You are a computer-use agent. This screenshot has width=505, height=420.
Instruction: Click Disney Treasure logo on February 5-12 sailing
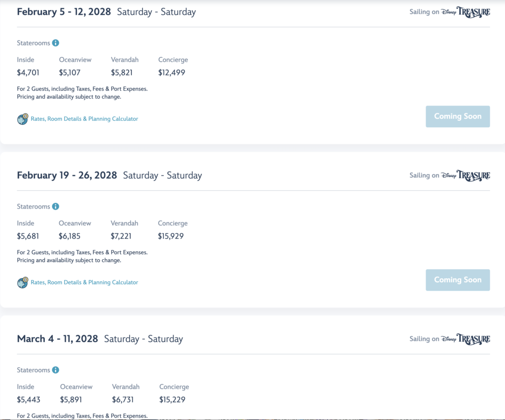pos(466,12)
